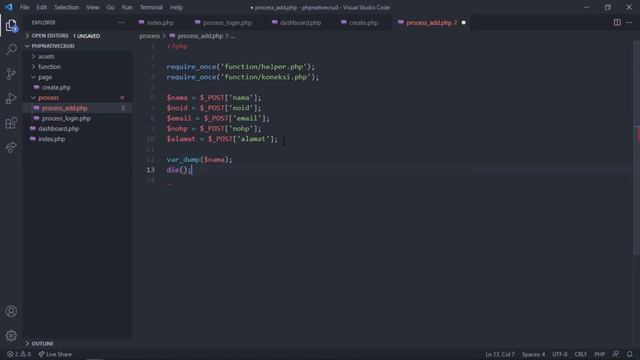Open Explorer views and more actions ellipsis

pyautogui.click(x=121, y=22)
